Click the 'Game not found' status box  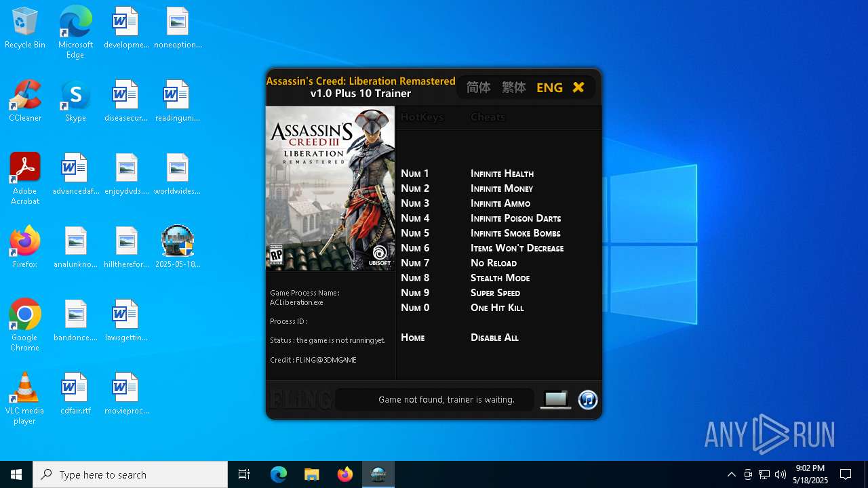pyautogui.click(x=435, y=400)
